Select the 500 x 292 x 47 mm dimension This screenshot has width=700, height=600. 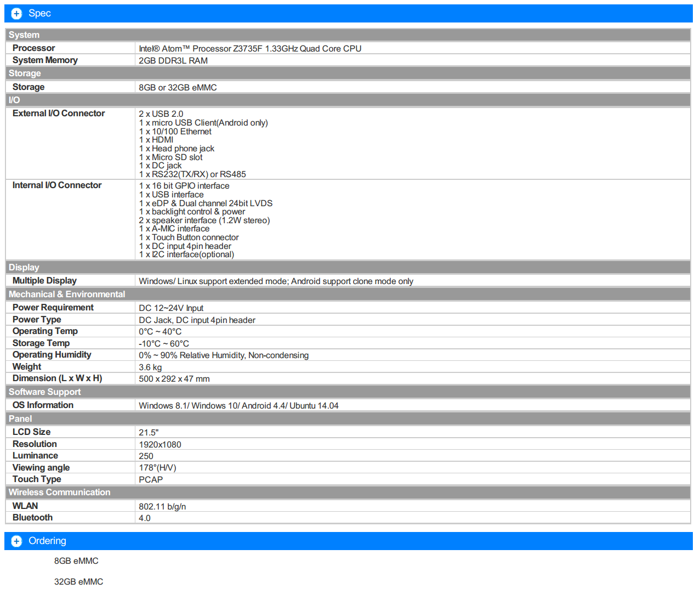pos(174,379)
